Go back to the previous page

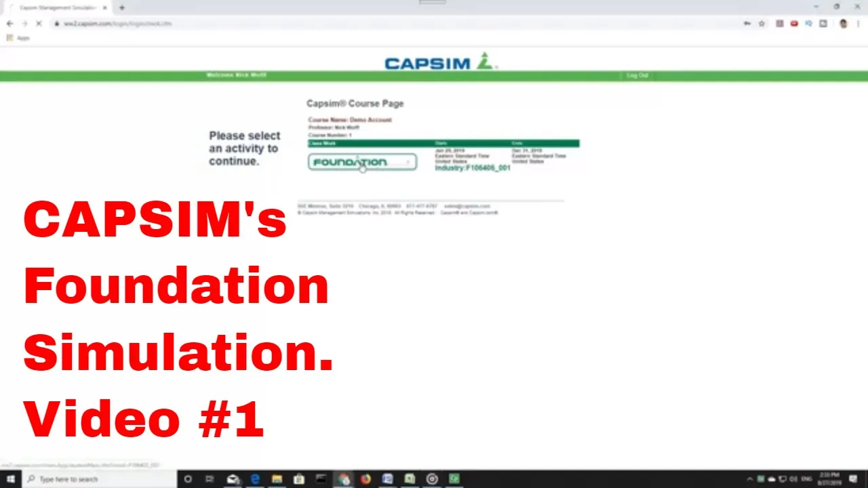[9, 23]
